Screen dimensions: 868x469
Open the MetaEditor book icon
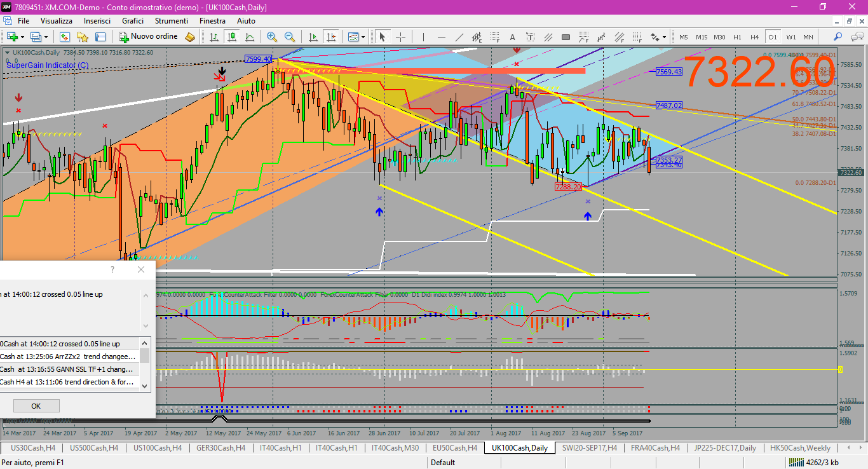[190, 37]
